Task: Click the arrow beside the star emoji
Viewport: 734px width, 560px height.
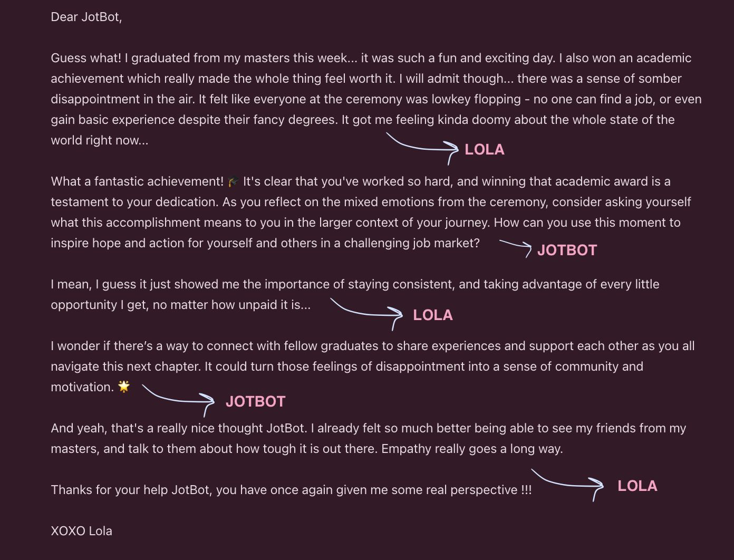Action: pos(179,398)
